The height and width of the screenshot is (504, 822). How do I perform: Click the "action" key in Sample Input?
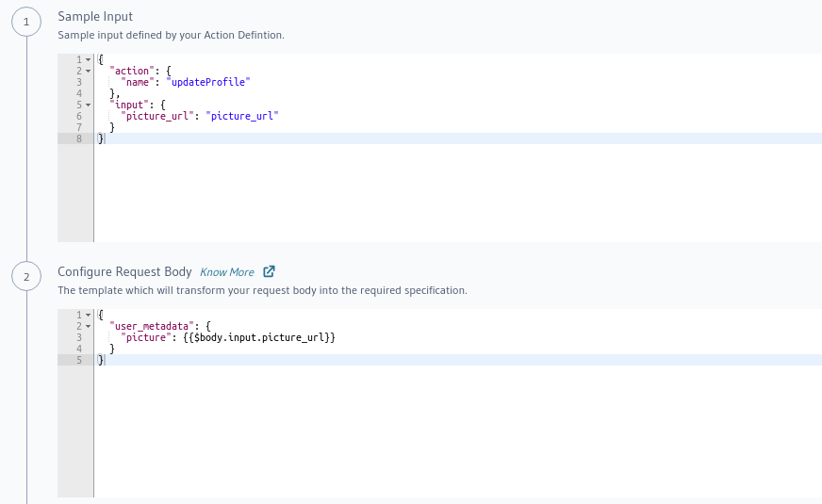pos(133,71)
